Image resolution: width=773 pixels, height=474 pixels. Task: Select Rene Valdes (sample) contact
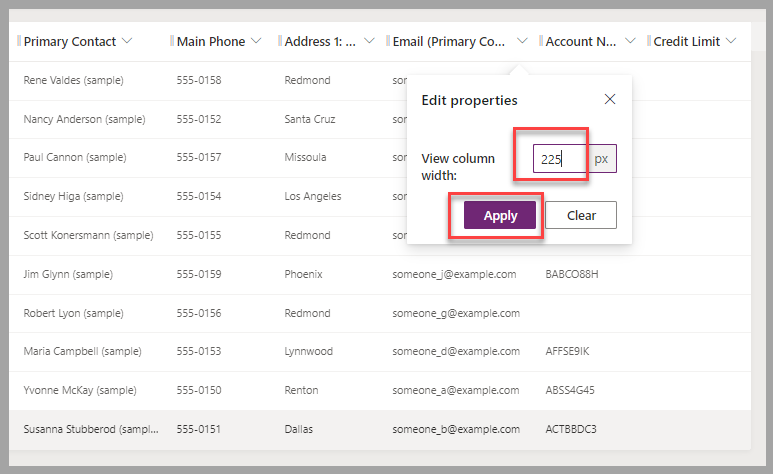[73, 80]
